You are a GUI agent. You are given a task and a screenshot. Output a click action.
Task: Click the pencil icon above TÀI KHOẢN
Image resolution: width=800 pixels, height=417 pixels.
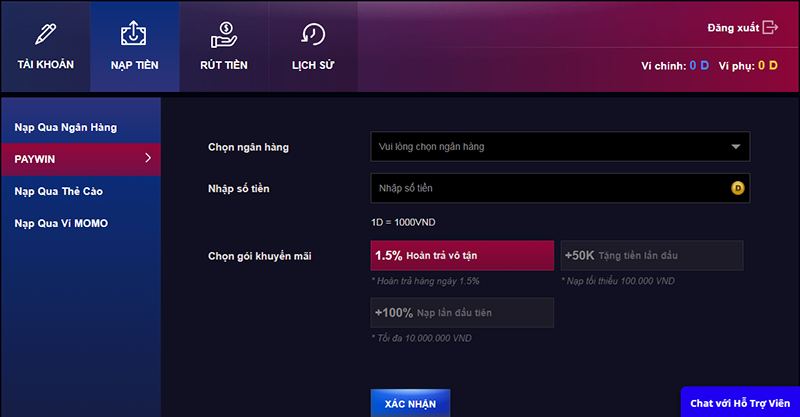(45, 34)
